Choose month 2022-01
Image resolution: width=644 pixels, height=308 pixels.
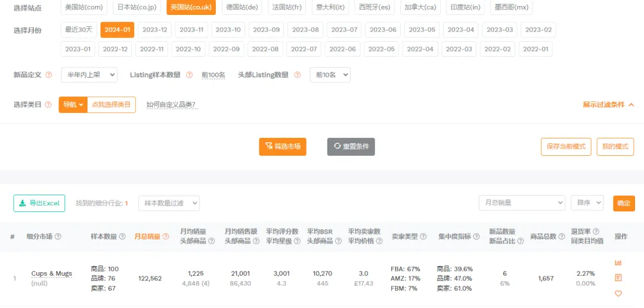point(535,49)
